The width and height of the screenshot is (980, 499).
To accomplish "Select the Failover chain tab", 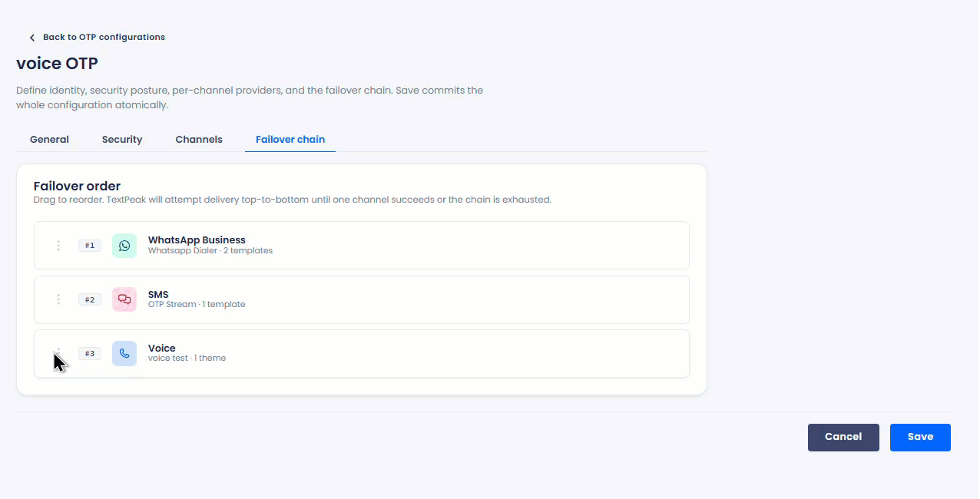I will (x=290, y=139).
